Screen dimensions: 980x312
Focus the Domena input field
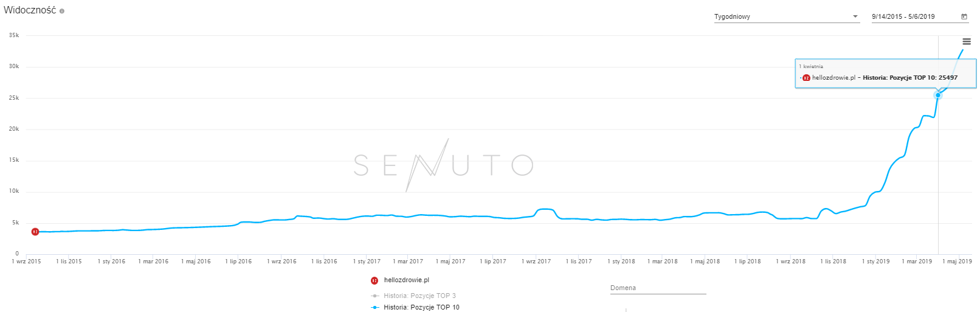[658, 288]
